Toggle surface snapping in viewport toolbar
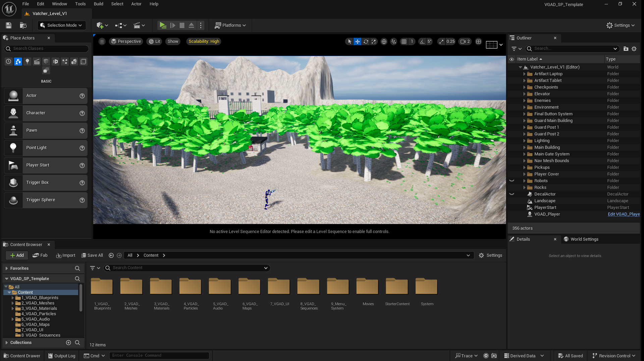Screen dimensions: 644x361 (393, 42)
